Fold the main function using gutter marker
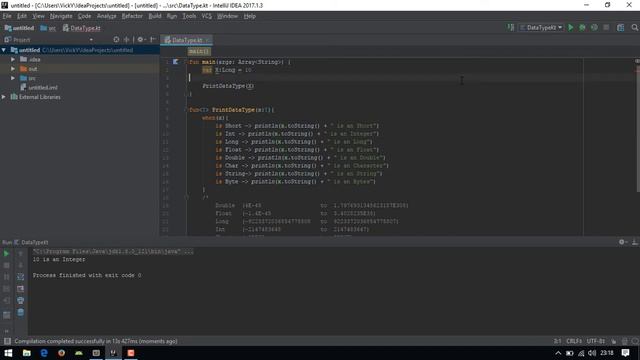The image size is (640, 360). [187, 62]
